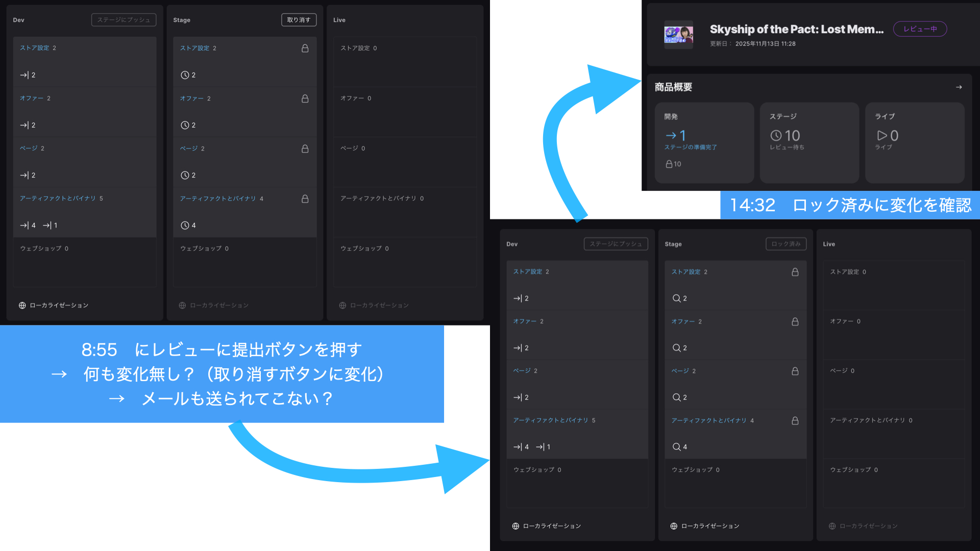Viewport: 980px width, 551px height.
Task: Click the 取り消す button in Stage column
Action: click(x=299, y=20)
